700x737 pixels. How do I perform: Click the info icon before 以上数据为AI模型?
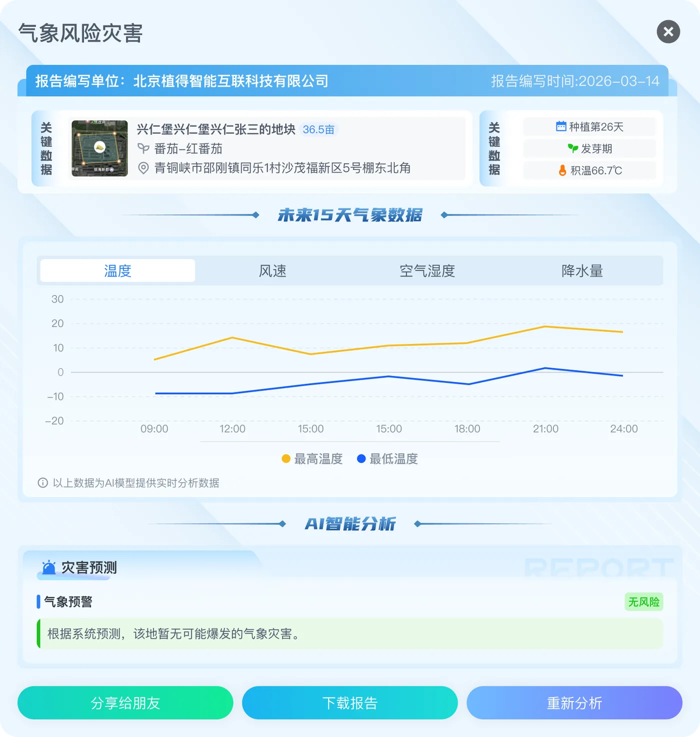click(43, 483)
